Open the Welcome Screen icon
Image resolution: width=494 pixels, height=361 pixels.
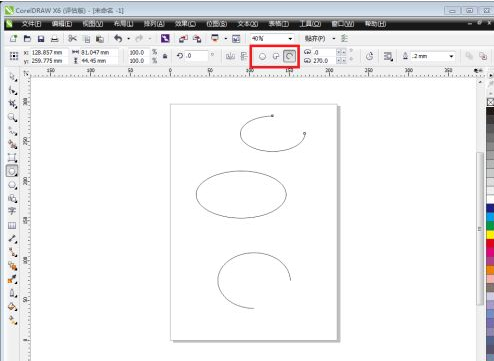coord(236,39)
